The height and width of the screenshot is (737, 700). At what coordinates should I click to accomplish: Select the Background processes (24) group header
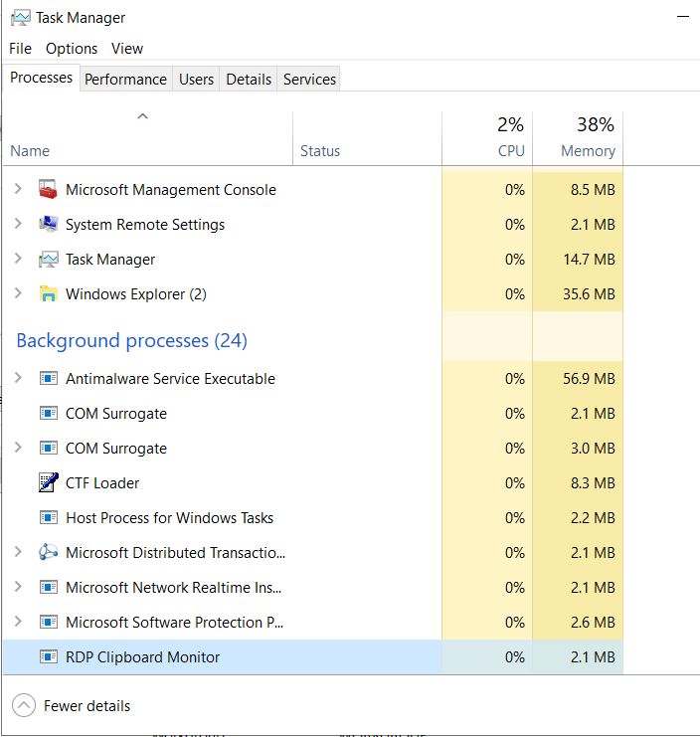point(131,340)
